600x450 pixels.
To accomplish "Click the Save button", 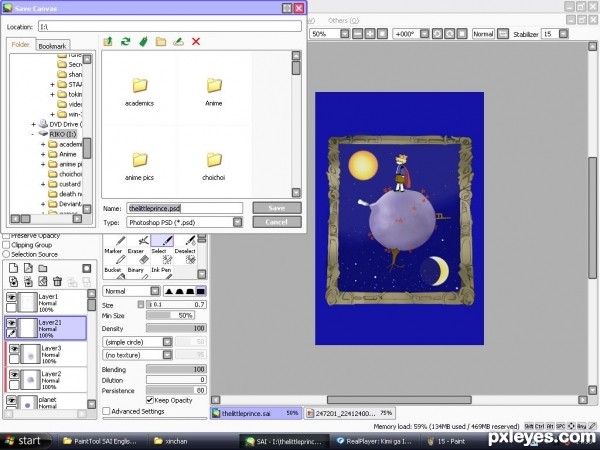I will pos(277,208).
